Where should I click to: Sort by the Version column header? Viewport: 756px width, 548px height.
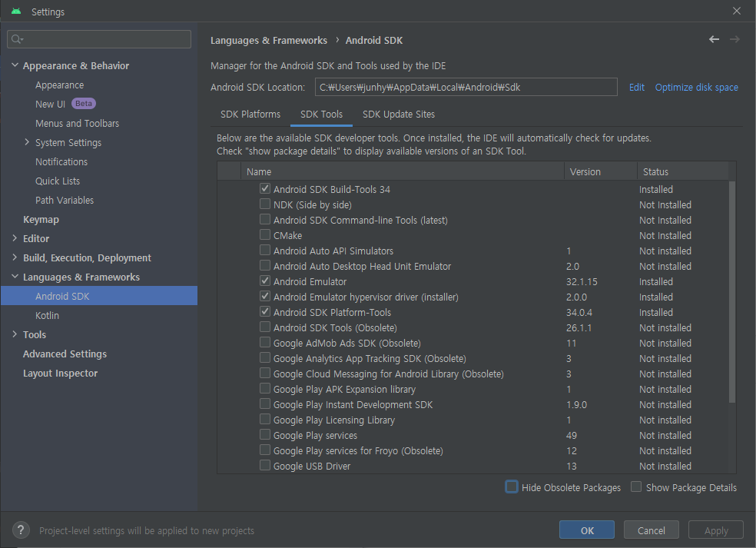point(601,171)
